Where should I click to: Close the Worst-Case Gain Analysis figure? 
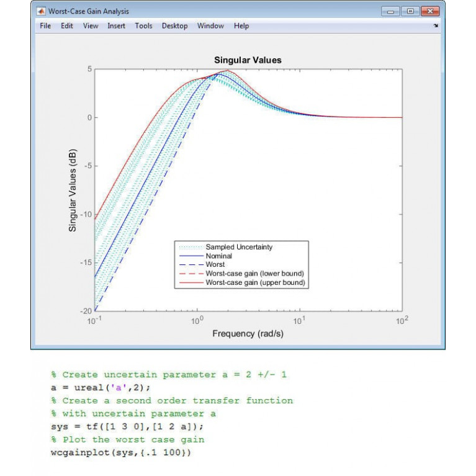point(429,11)
